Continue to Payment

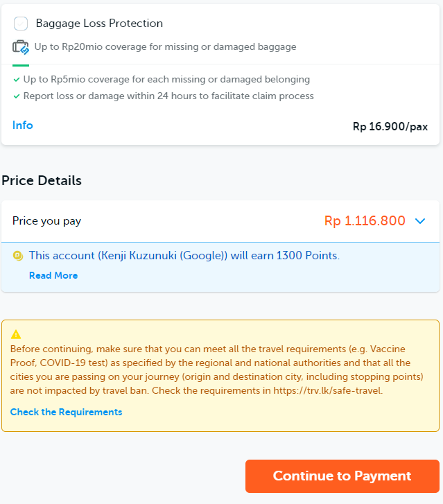click(x=342, y=476)
